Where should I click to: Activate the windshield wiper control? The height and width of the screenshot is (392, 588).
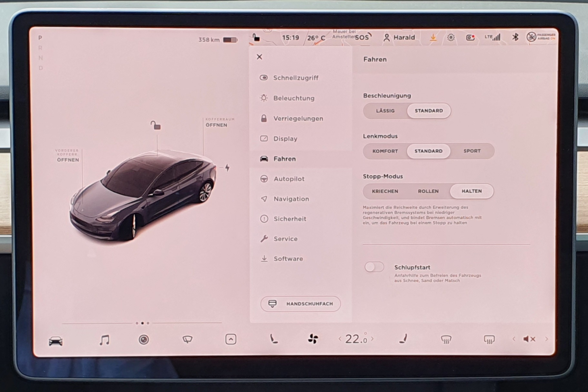(187, 339)
